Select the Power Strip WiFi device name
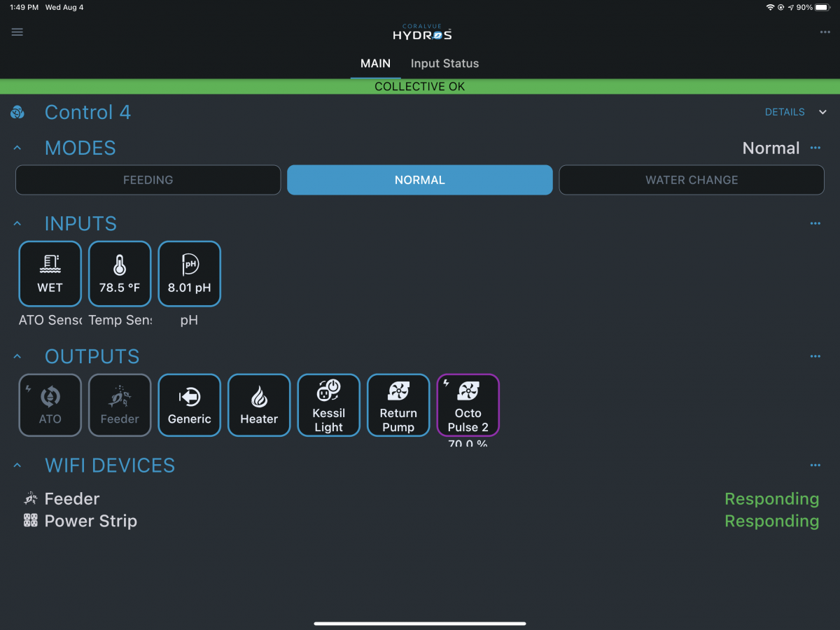This screenshot has width=840, height=630. click(x=91, y=521)
